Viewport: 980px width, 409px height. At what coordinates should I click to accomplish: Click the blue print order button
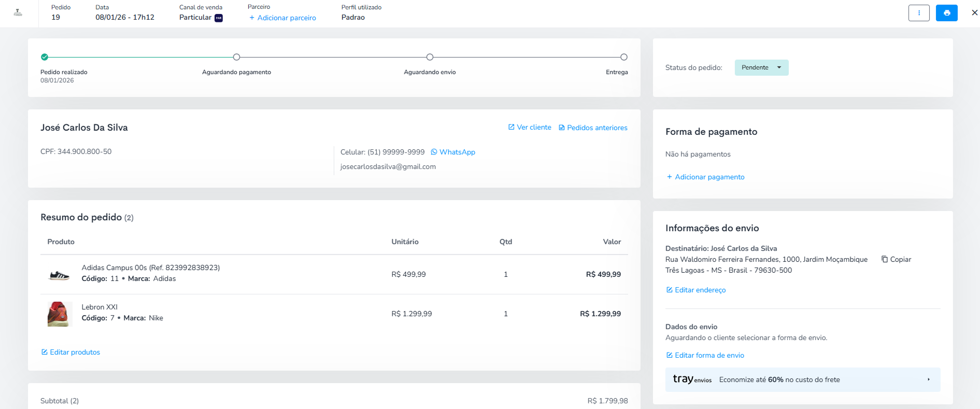point(946,13)
